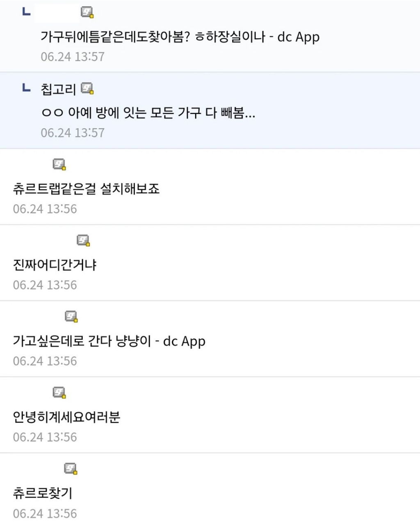
Task: Click the user icon above 츄르로찾기
Action: 71,469
